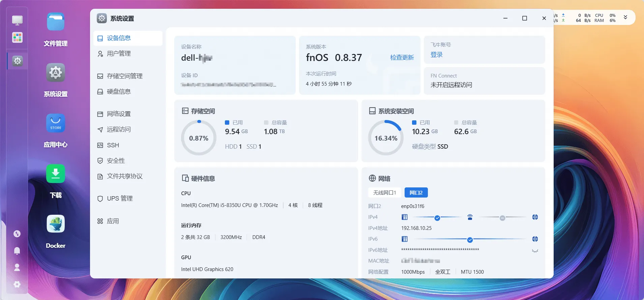644x300 pixels.
Task: Click the desktop monitor icon in the dock
Action: [x=17, y=20]
